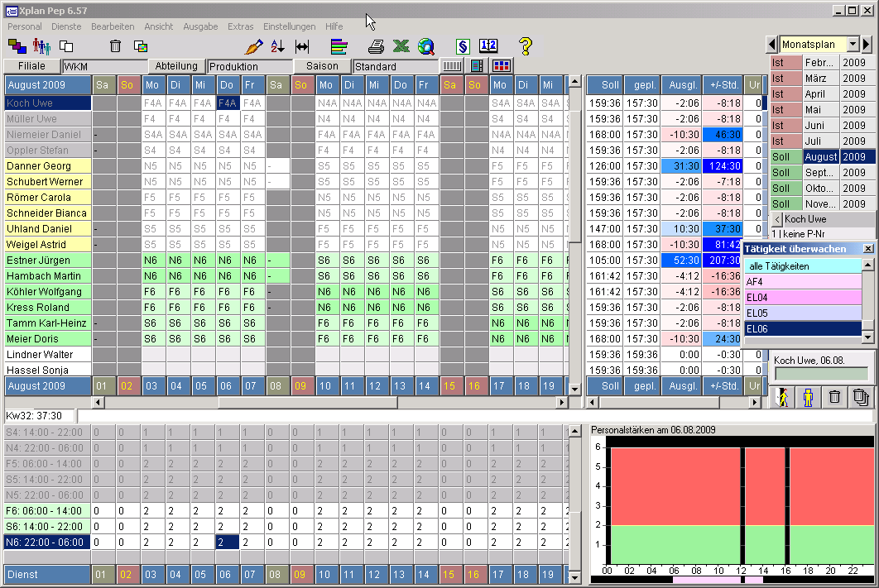Select employee Müller Uwe row

pos(48,119)
